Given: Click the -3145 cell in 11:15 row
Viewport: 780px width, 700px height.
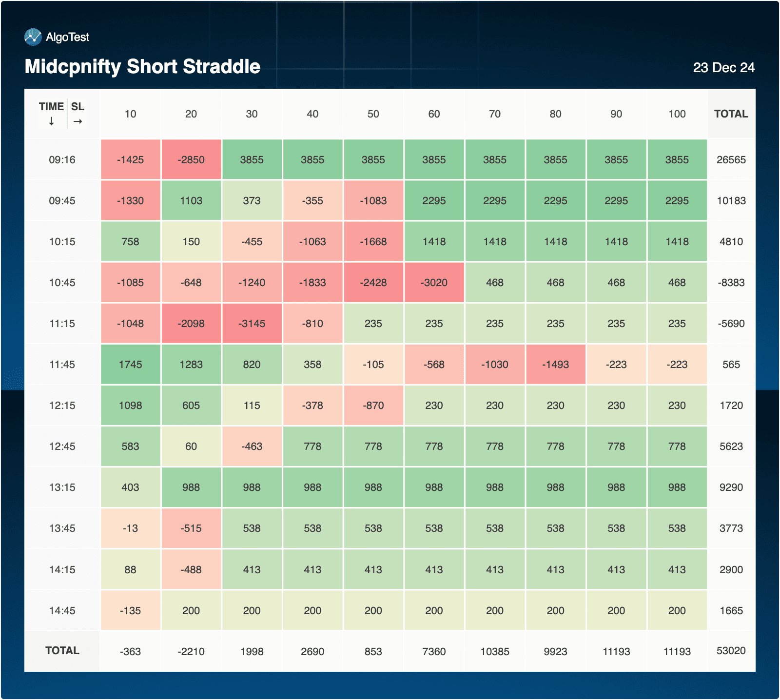Looking at the screenshot, I should tap(252, 324).
